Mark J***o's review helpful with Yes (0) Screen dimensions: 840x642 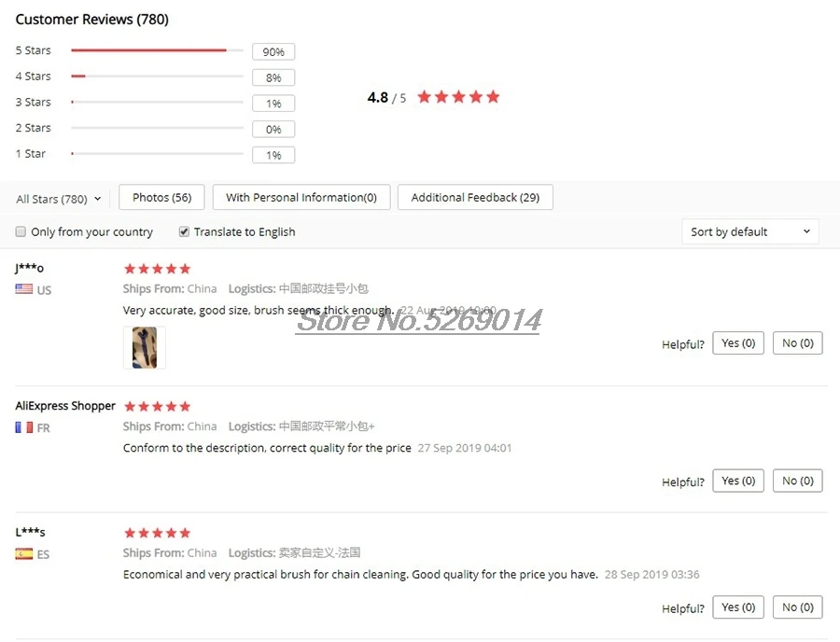(x=737, y=342)
